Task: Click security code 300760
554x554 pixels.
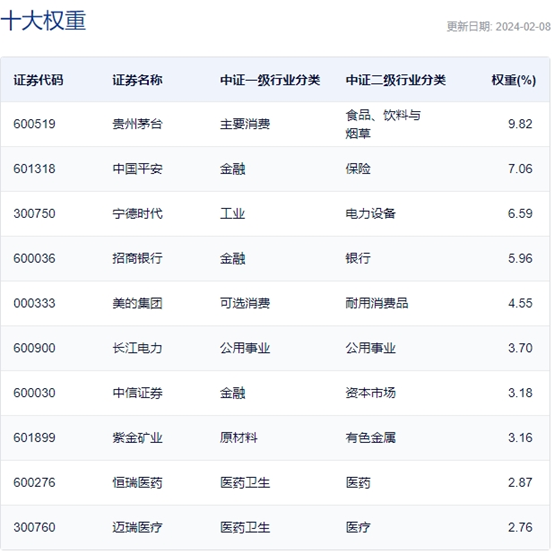Action: point(34,528)
